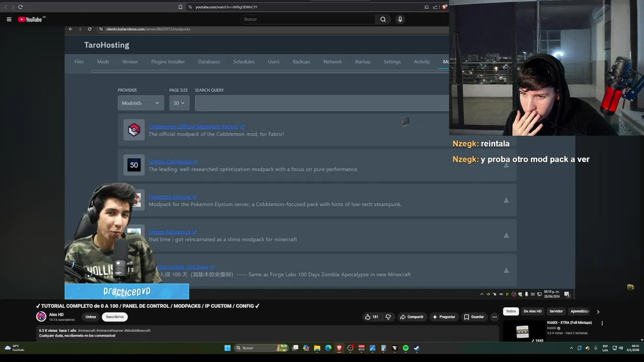Show hidden system tray icons chevron
Viewport: 644px width, 362px height.
(571, 348)
